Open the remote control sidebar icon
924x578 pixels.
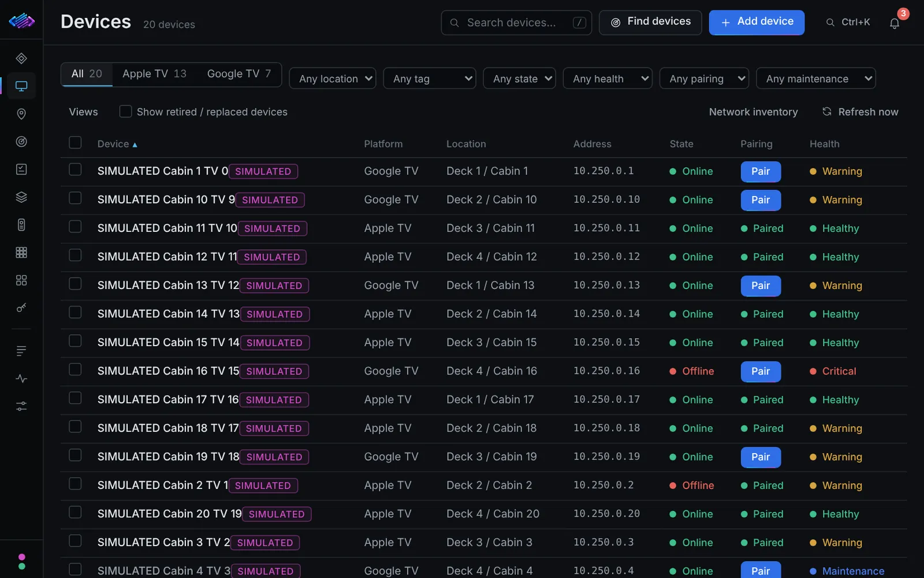pos(21,225)
